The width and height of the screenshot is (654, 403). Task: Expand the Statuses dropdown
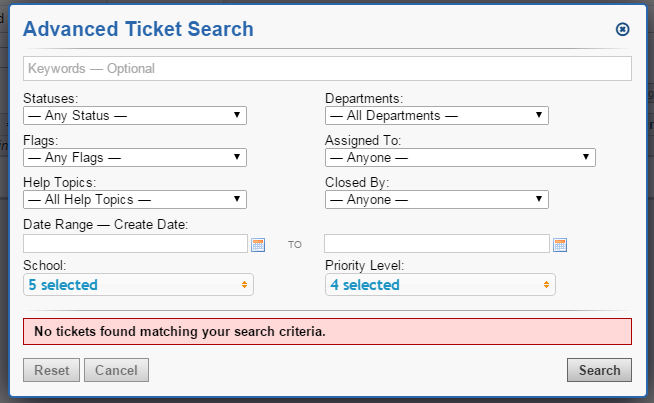pyautogui.click(x=135, y=115)
